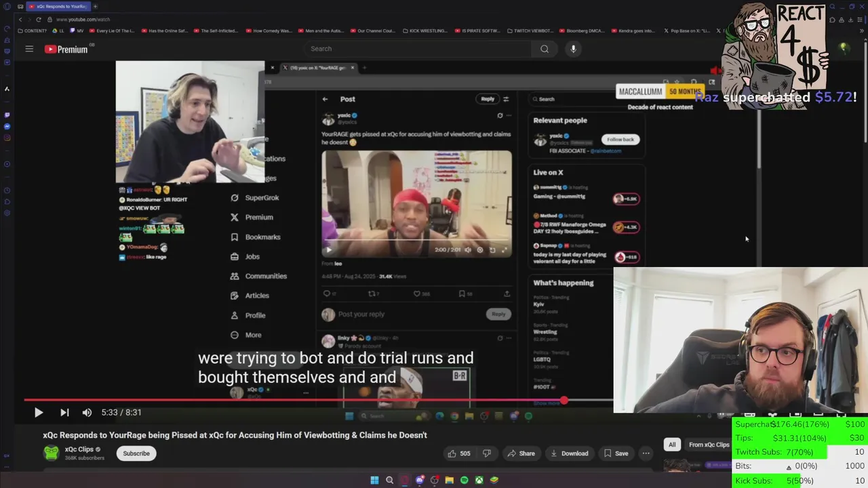Save the video to a playlist
Screen dimensions: 868x488
(616, 453)
